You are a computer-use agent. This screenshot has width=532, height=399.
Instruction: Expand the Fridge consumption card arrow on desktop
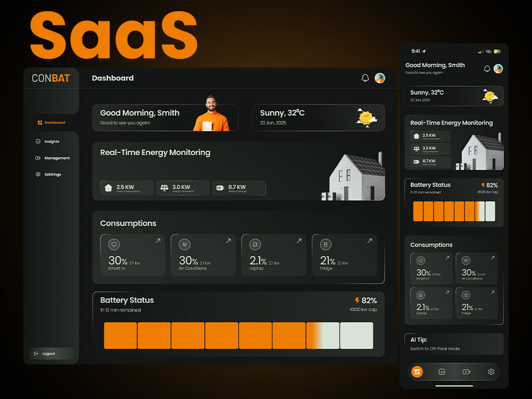[370, 240]
